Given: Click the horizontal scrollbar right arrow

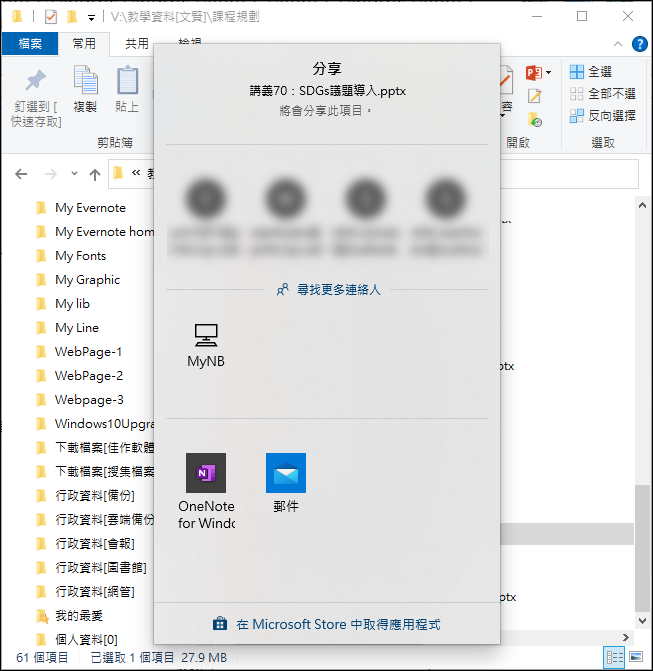Looking at the screenshot, I should [x=626, y=637].
